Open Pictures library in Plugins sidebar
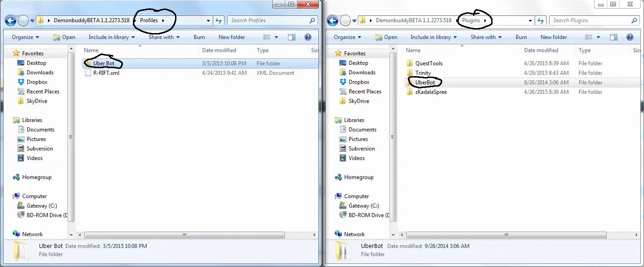 pos(358,139)
